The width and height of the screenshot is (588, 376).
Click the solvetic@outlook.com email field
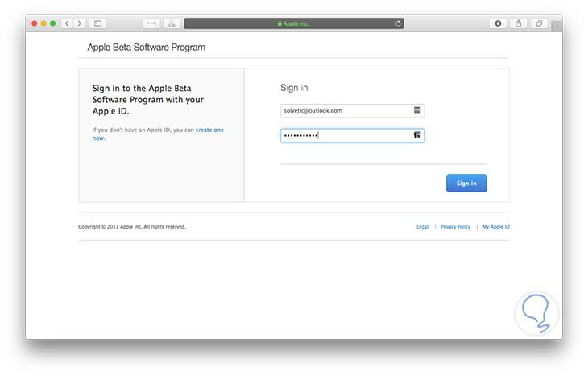(352, 110)
